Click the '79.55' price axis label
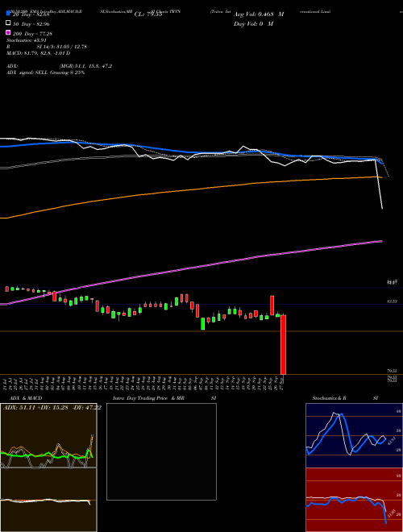The height and width of the screenshot is (532, 403). (392, 371)
